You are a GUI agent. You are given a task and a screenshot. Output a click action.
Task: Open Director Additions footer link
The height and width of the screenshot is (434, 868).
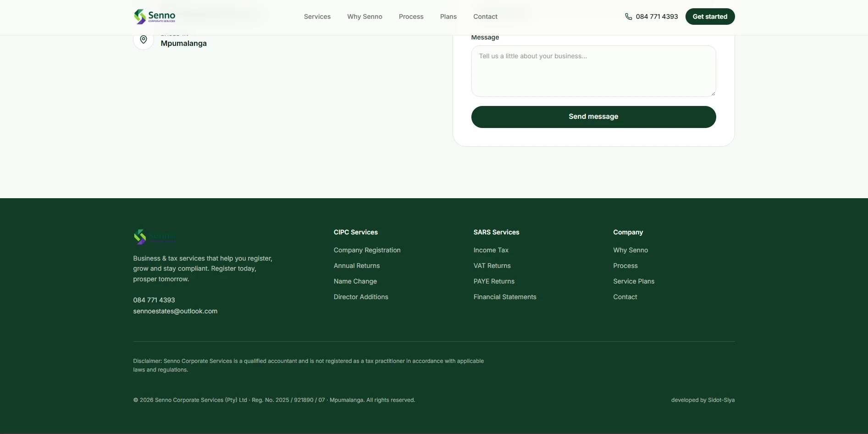point(361,297)
